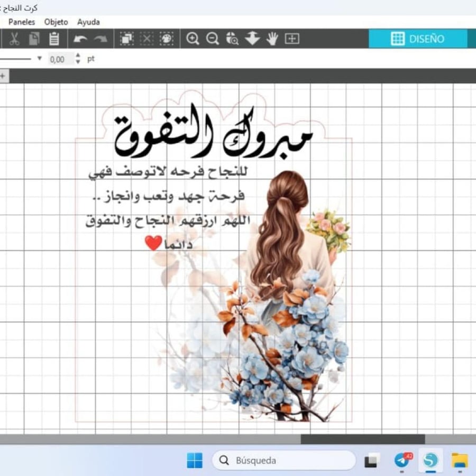Open Telegram from the taskbar
This screenshot has height=476, width=476.
tap(402, 461)
